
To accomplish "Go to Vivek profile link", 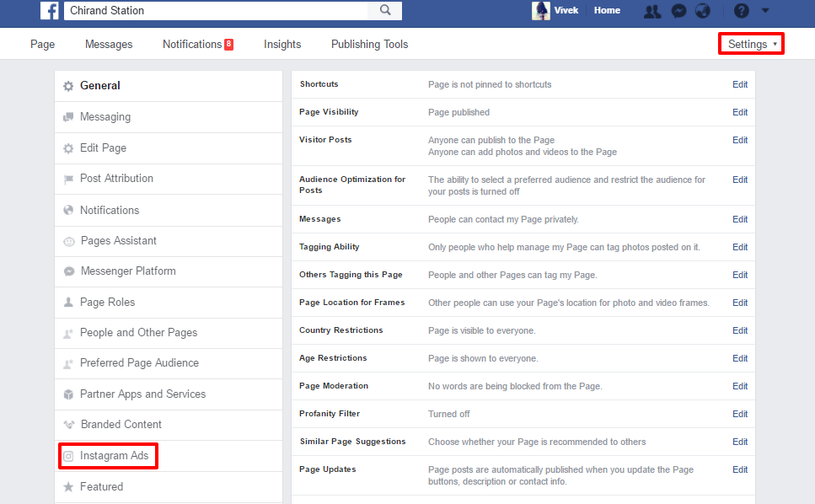I will click(566, 10).
